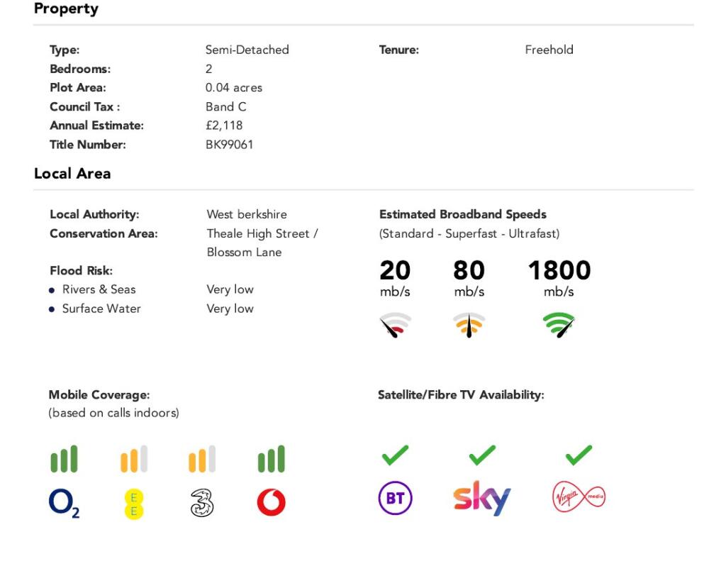
Task: Click the red standard broadband speed gauge
Action: click(395, 324)
